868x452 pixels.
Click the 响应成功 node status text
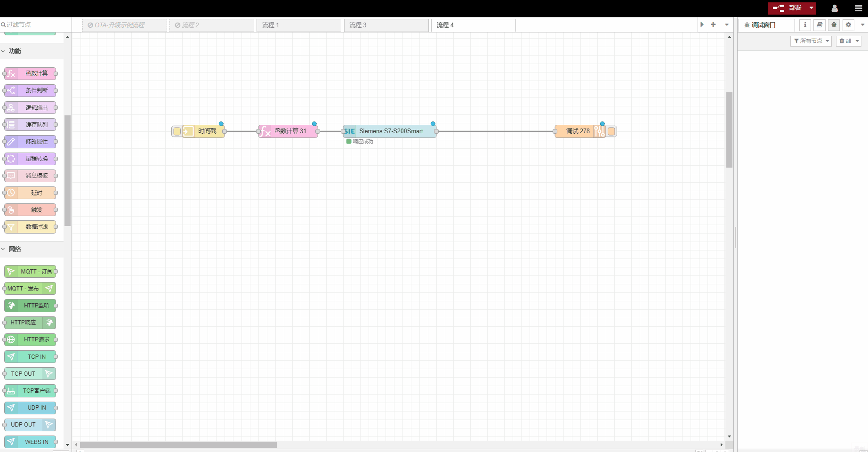[363, 142]
